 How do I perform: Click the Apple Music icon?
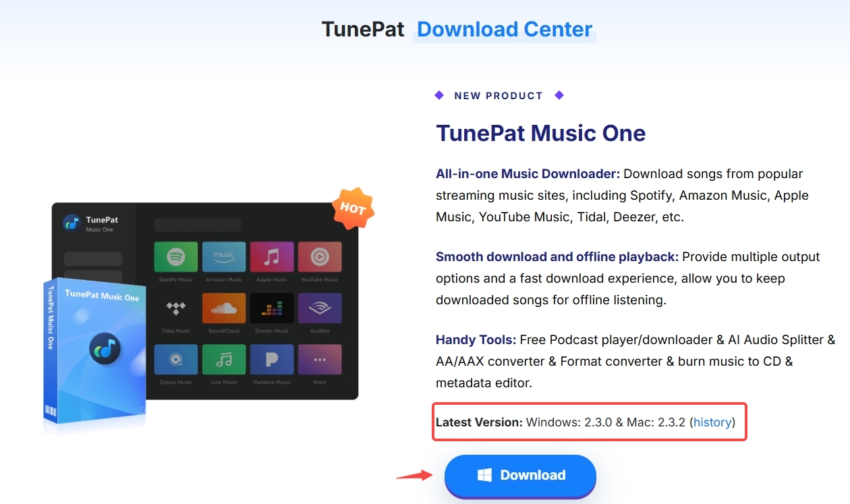(271, 256)
